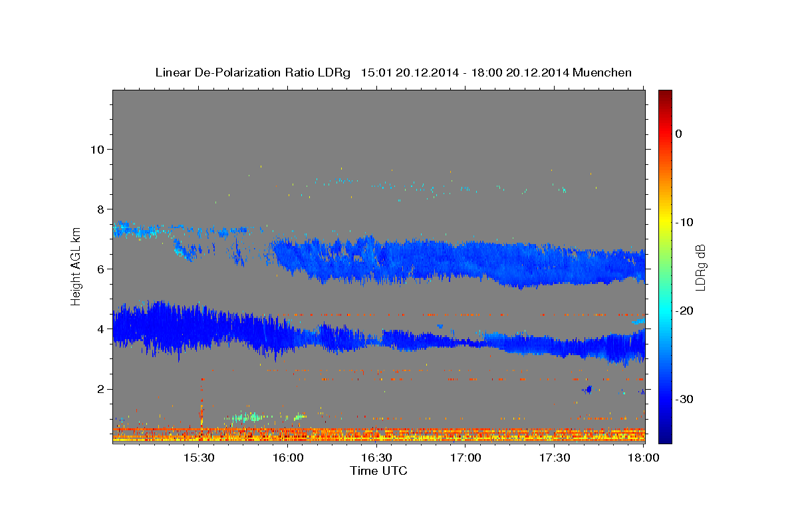Image resolution: width=798 pixels, height=532 pixels.
Task: Click the 'Time UTC' axis label
Action: coord(378,471)
